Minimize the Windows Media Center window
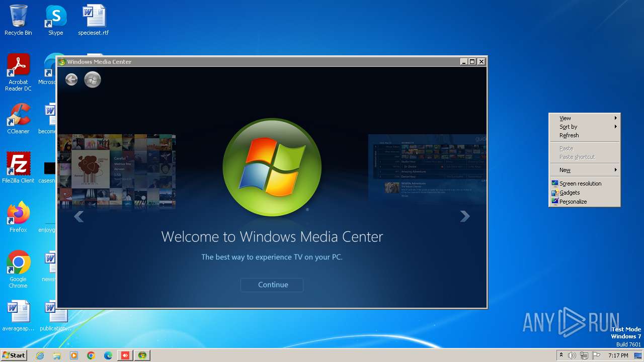The width and height of the screenshot is (644, 362). pyautogui.click(x=463, y=61)
